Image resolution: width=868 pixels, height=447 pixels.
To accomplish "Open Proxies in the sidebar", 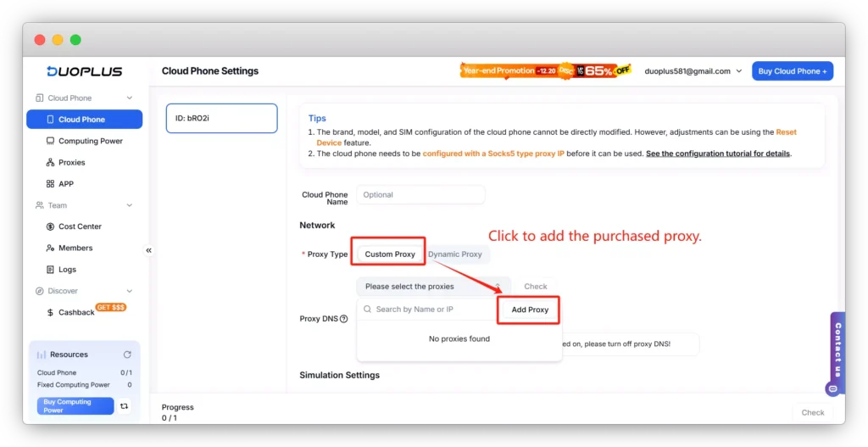I will pyautogui.click(x=72, y=163).
